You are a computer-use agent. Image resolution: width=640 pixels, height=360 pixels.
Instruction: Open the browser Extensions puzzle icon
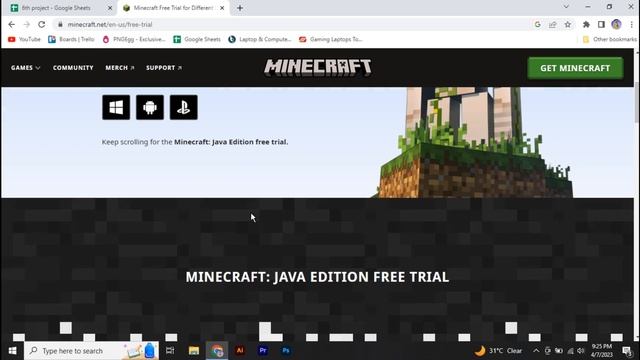tap(586, 24)
